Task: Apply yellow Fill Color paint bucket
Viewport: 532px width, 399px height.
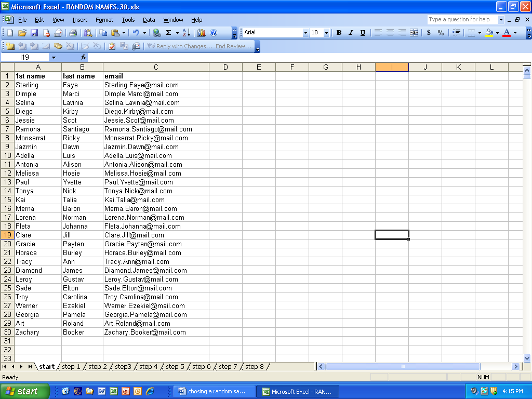Action: click(489, 33)
